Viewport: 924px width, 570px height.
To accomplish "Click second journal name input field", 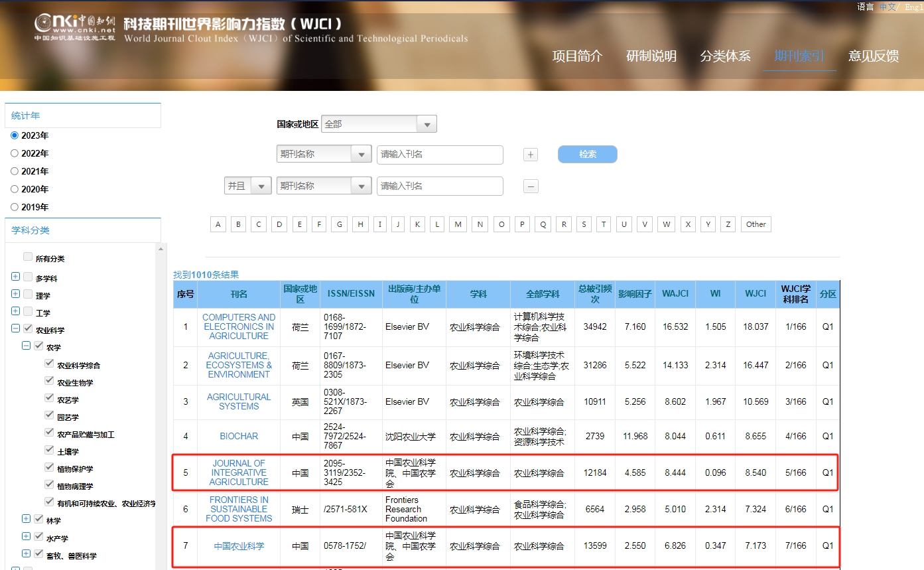I will click(x=440, y=186).
